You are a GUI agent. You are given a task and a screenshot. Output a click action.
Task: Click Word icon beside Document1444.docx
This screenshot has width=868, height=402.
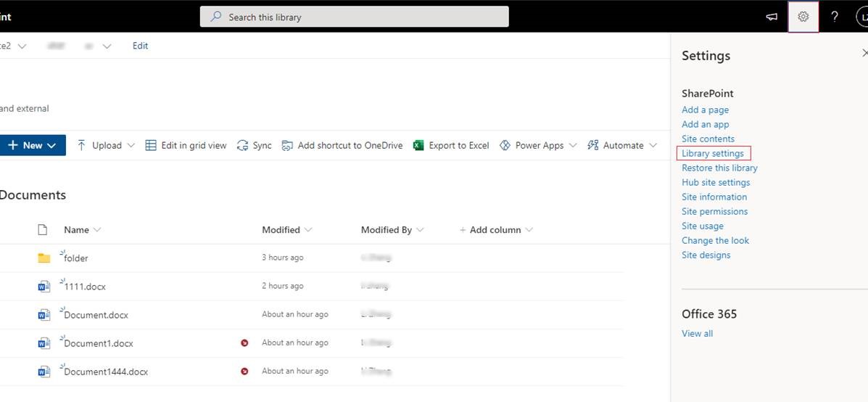tap(44, 372)
